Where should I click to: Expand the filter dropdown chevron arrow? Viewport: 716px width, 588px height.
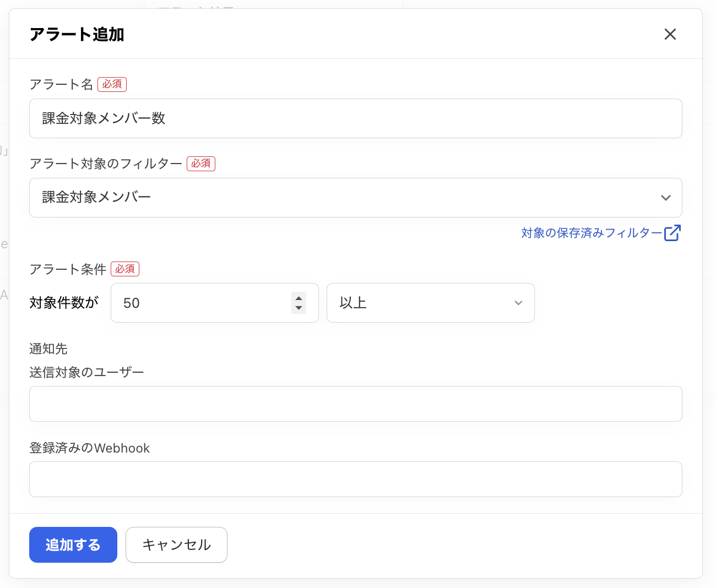pyautogui.click(x=665, y=198)
